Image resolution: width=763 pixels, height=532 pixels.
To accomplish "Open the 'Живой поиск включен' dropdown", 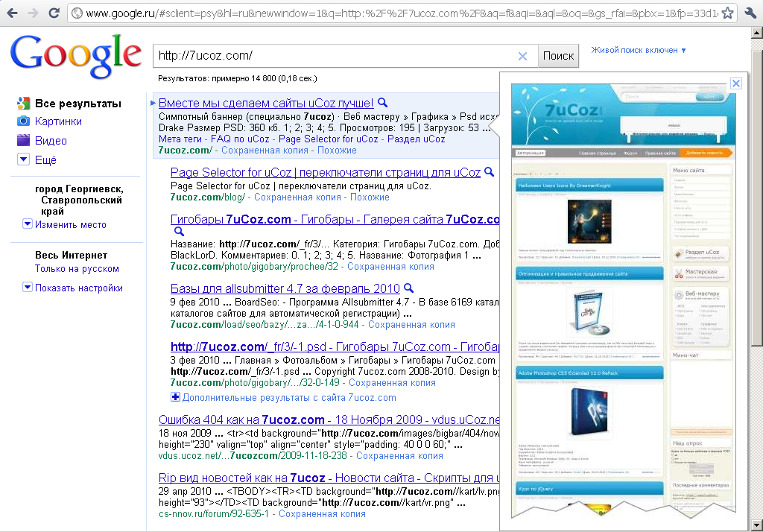I will (639, 50).
